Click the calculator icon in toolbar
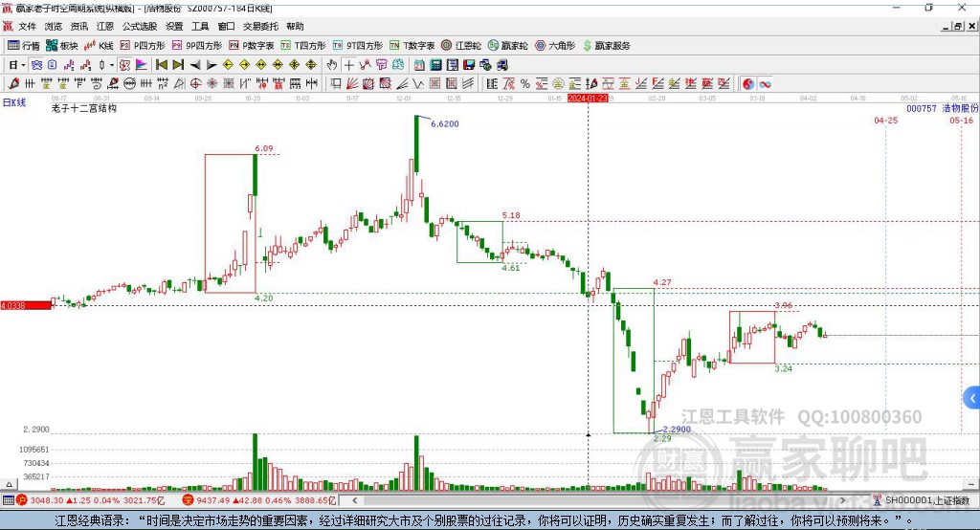The image size is (980, 530). point(435,65)
